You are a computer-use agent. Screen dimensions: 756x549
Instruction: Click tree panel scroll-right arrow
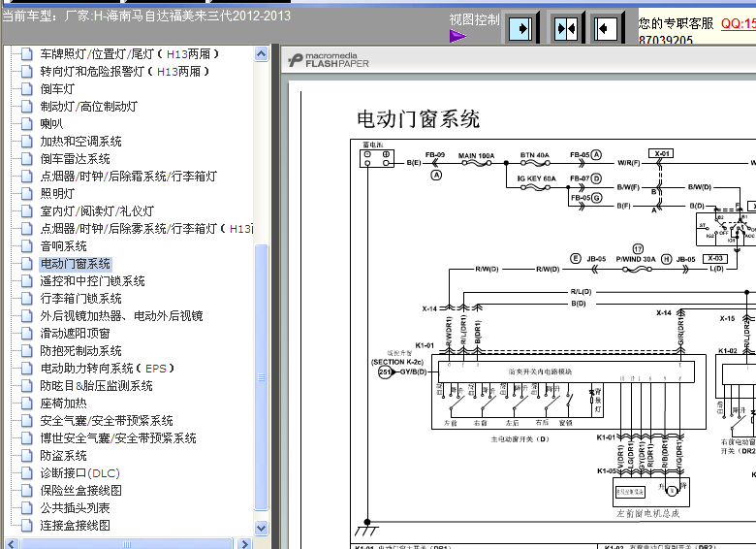click(x=244, y=544)
